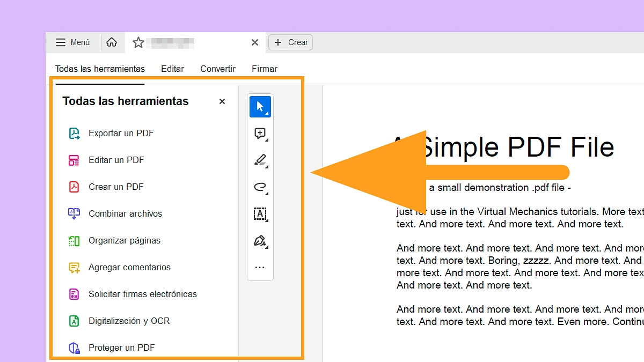Image resolution: width=644 pixels, height=362 pixels.
Task: Open Solicitar firmas electrónicas
Action: 74,294
